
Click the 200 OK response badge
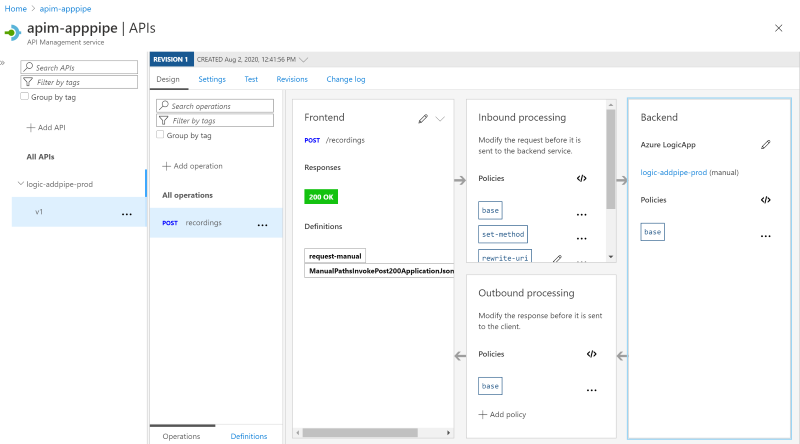coord(321,196)
